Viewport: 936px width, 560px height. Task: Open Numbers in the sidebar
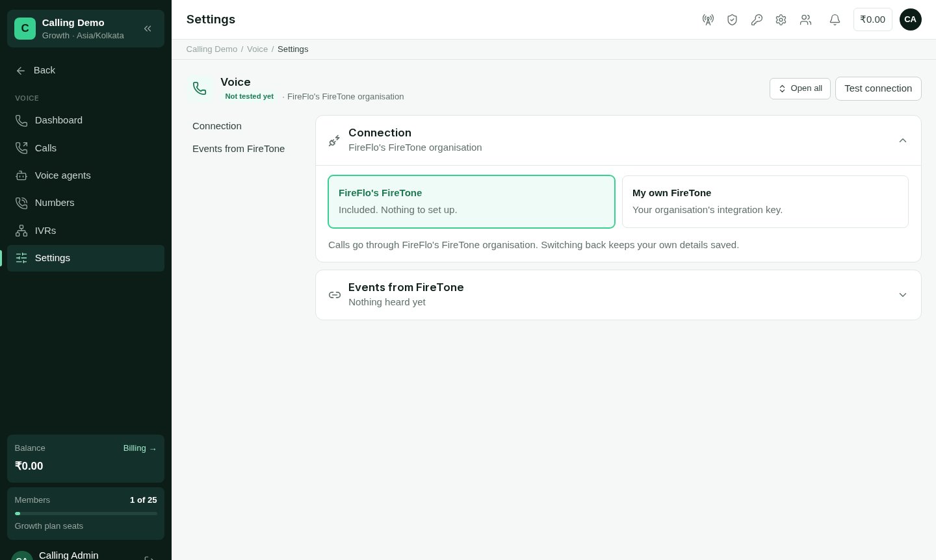click(86, 203)
